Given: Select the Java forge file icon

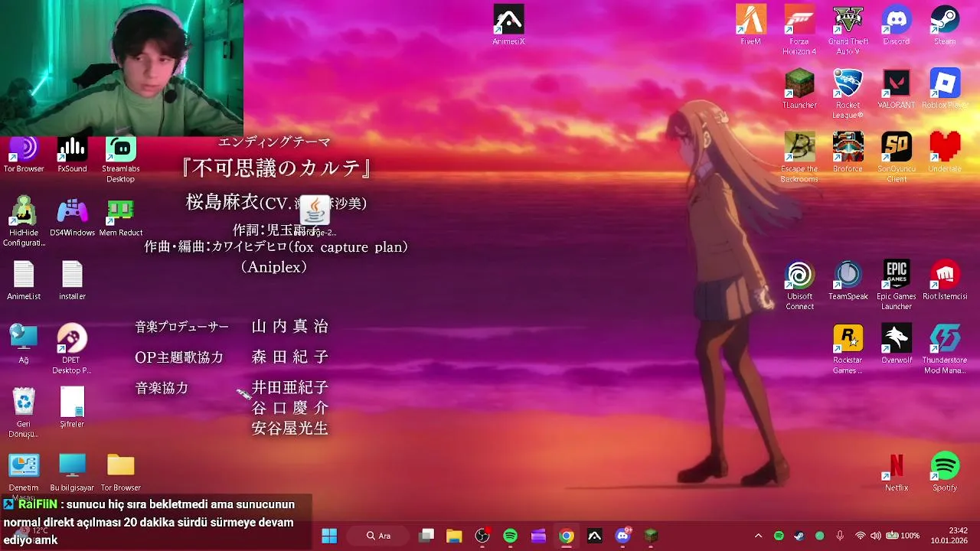Looking at the screenshot, I should pos(315,215).
